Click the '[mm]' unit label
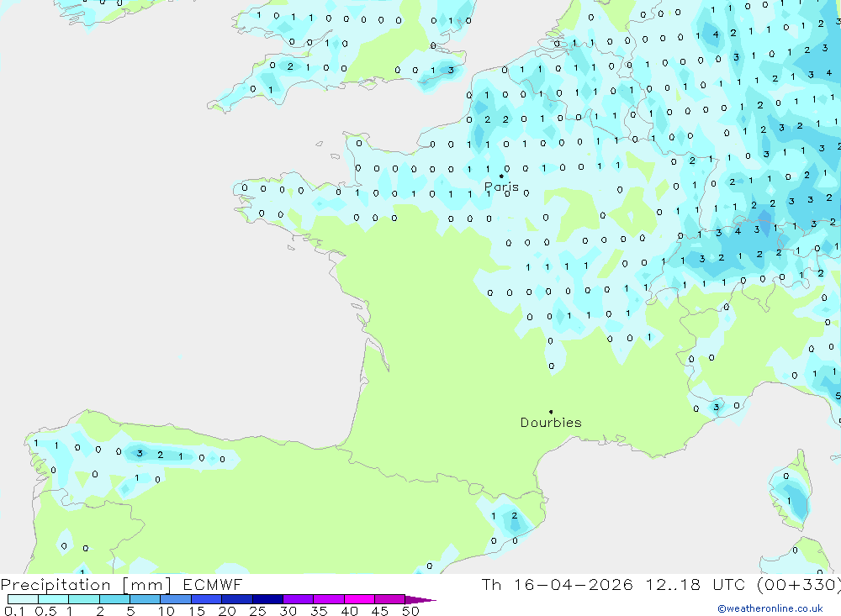This screenshot has height=616, width=841. (147, 585)
